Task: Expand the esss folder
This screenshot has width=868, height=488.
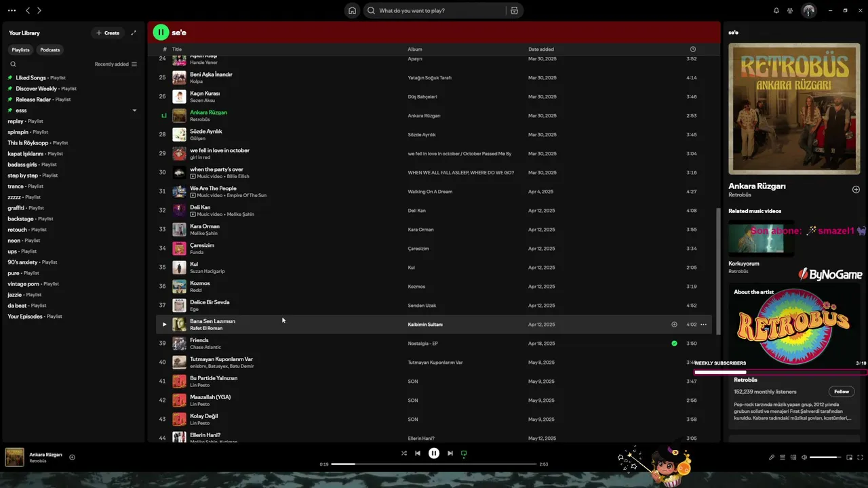Action: click(x=134, y=110)
